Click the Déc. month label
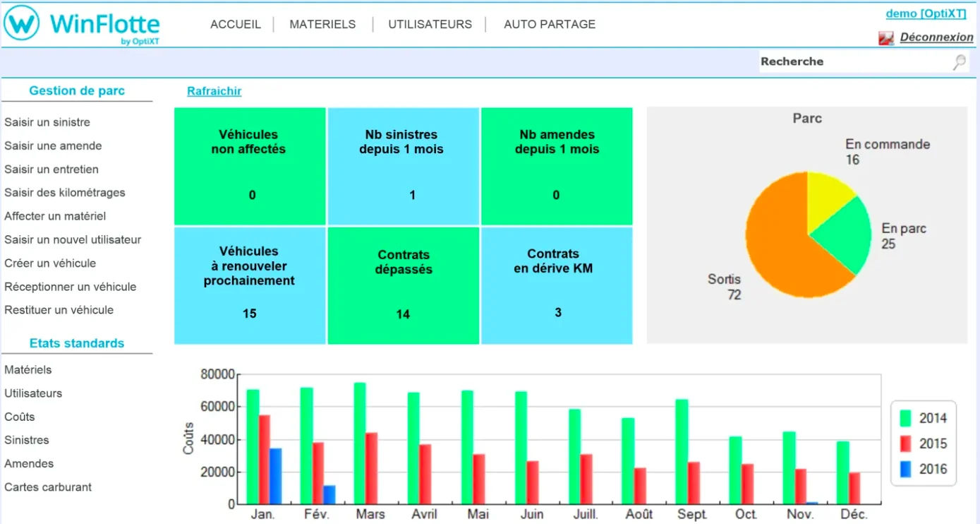980x524 pixels. point(854,514)
